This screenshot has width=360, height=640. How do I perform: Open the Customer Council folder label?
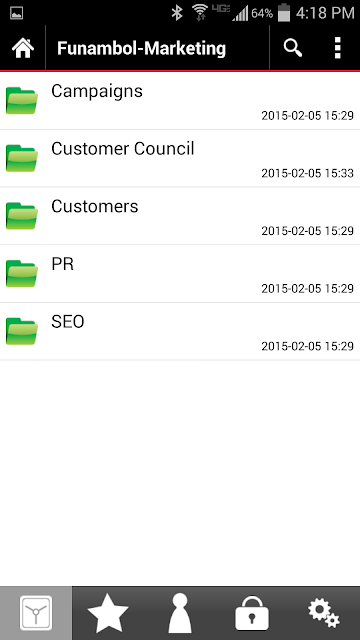point(122,149)
